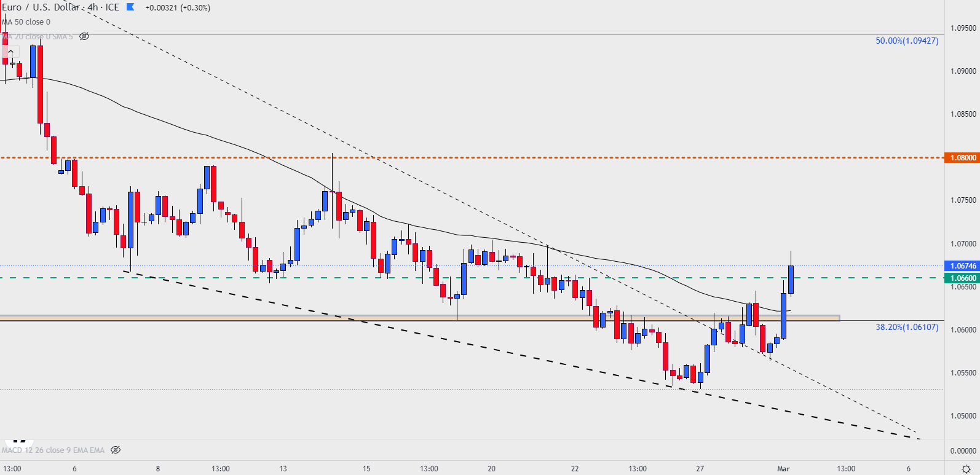980x475 pixels.
Task: Click the 50.00%(1.09427) Fibonacci label
Action: [907, 41]
